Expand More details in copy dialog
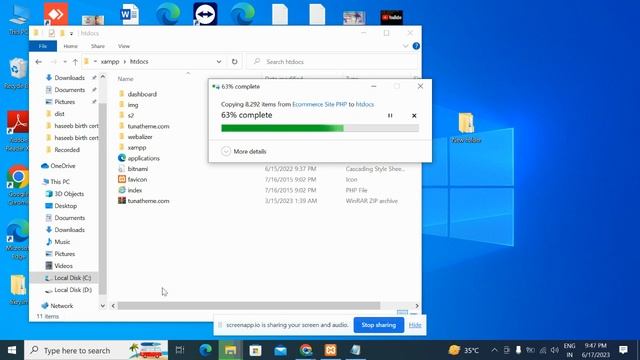This screenshot has width=640, height=360. click(x=244, y=151)
